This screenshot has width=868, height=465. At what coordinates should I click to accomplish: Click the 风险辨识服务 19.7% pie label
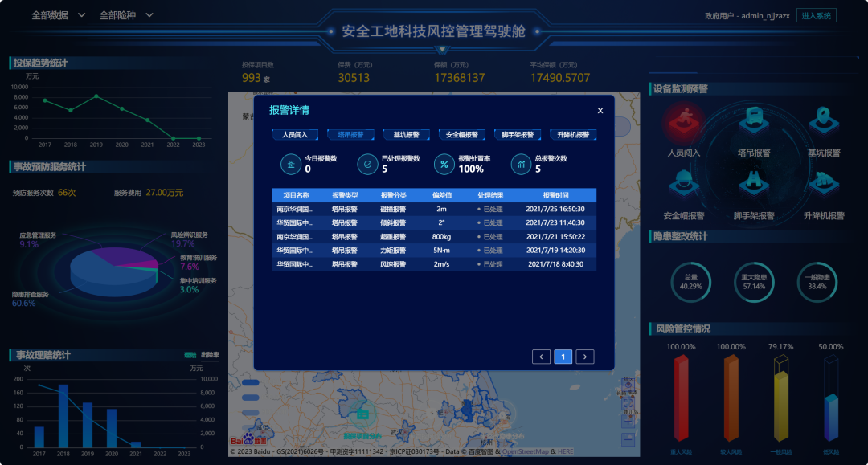pyautogui.click(x=190, y=239)
